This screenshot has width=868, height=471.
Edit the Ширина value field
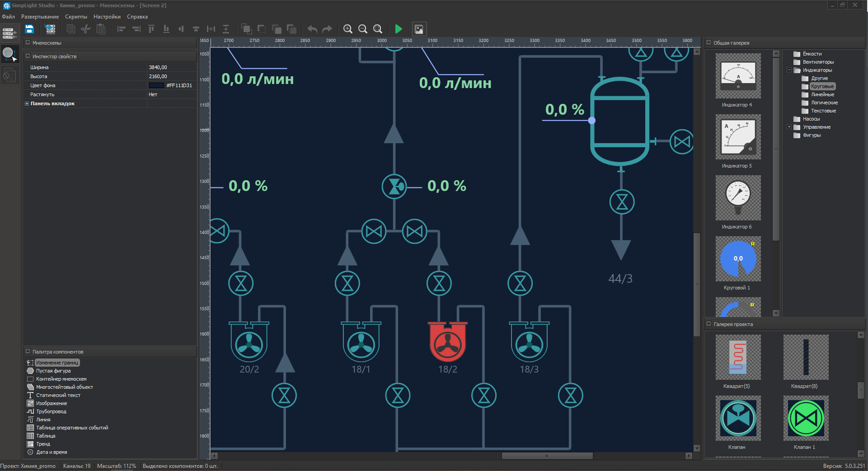pos(172,67)
